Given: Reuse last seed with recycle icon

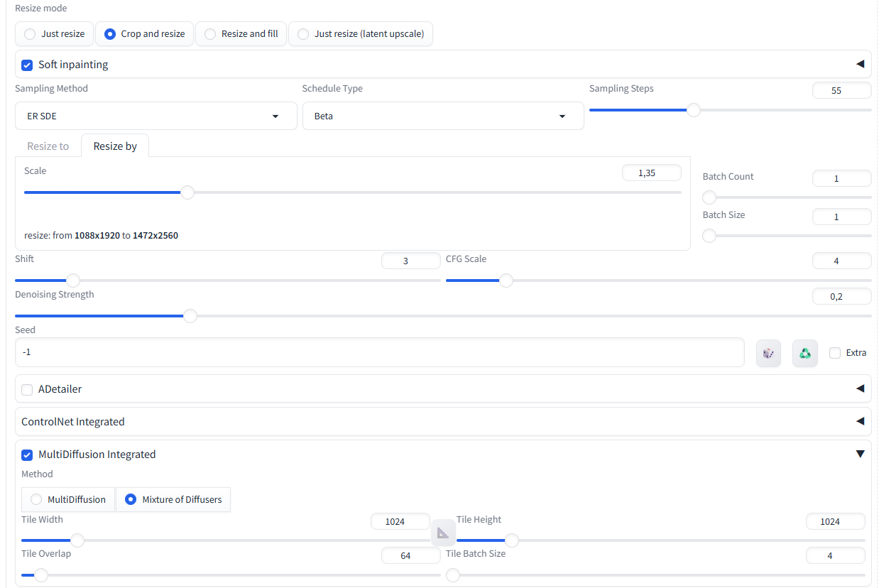Looking at the screenshot, I should click(805, 353).
